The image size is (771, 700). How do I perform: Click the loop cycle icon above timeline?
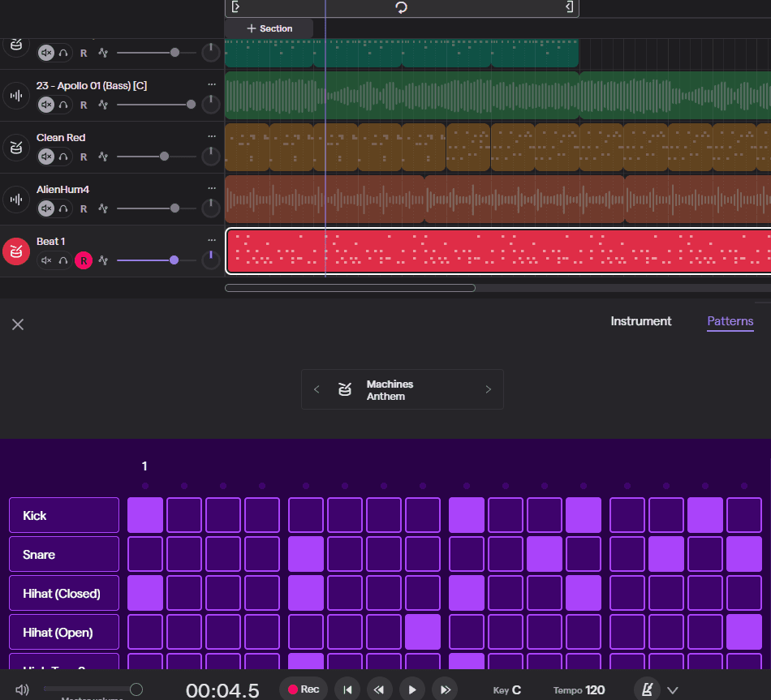click(402, 7)
